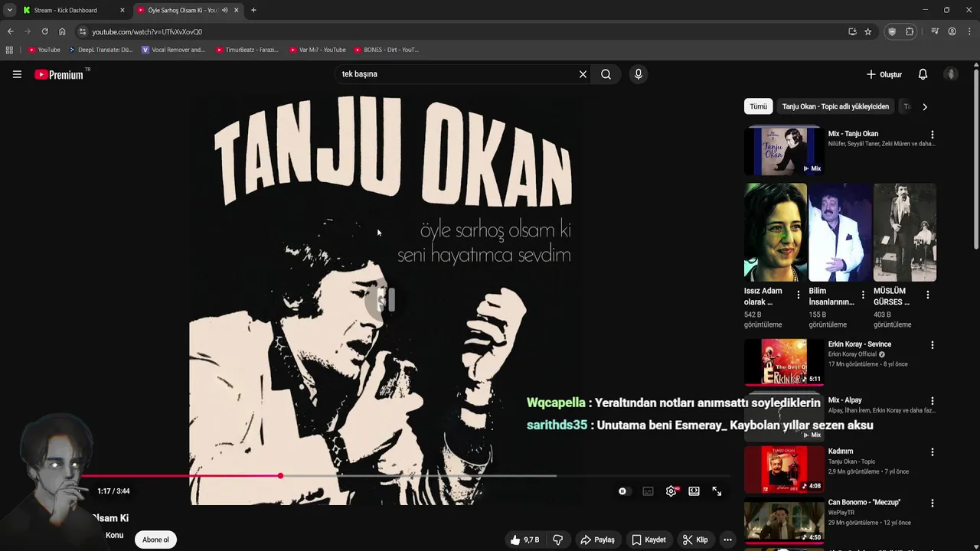Go to the YouTube Premium home logo
980x551 pixels.
pos(59,74)
